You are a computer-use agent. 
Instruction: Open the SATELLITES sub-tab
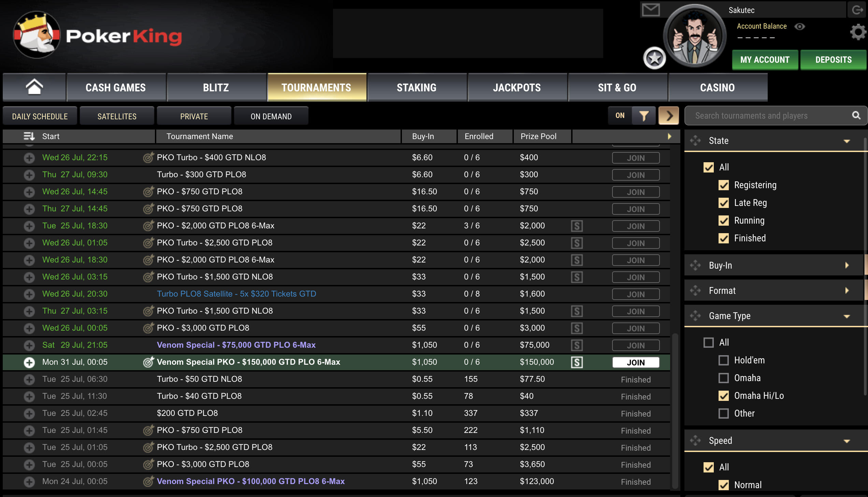click(x=117, y=116)
